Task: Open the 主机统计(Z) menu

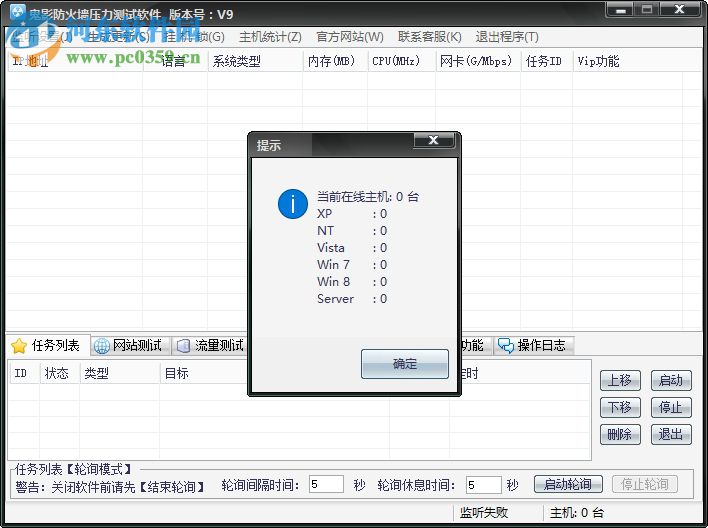Action: click(270, 37)
